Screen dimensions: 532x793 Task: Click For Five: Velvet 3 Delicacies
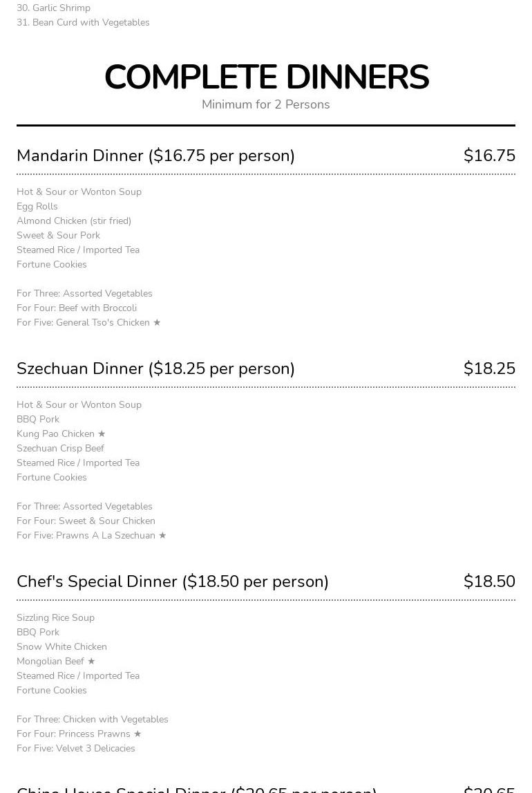click(76, 749)
